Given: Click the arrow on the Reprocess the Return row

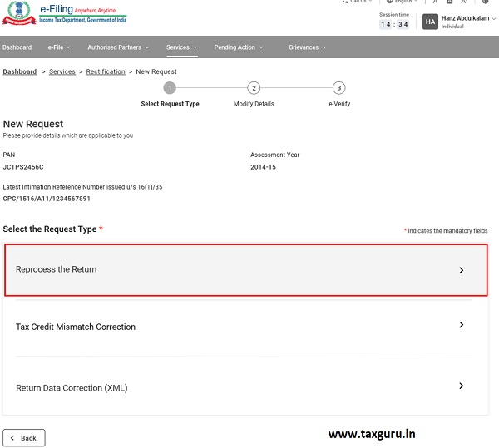Looking at the screenshot, I should pyautogui.click(x=461, y=270).
